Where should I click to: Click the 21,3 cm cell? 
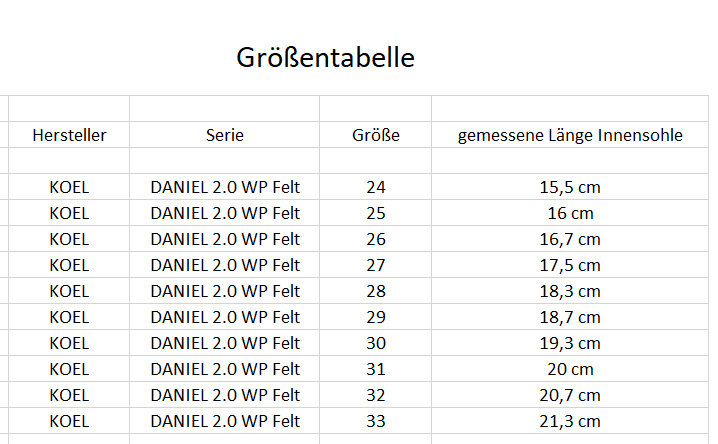click(570, 421)
